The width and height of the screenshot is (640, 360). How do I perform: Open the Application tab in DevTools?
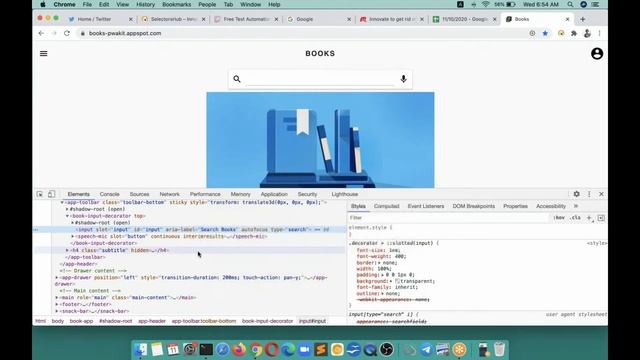pos(274,194)
